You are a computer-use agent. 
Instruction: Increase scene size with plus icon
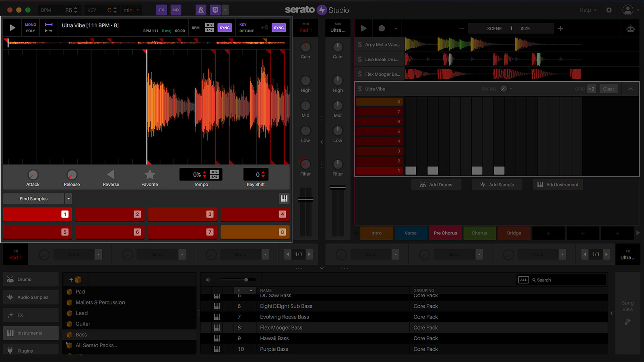560,28
